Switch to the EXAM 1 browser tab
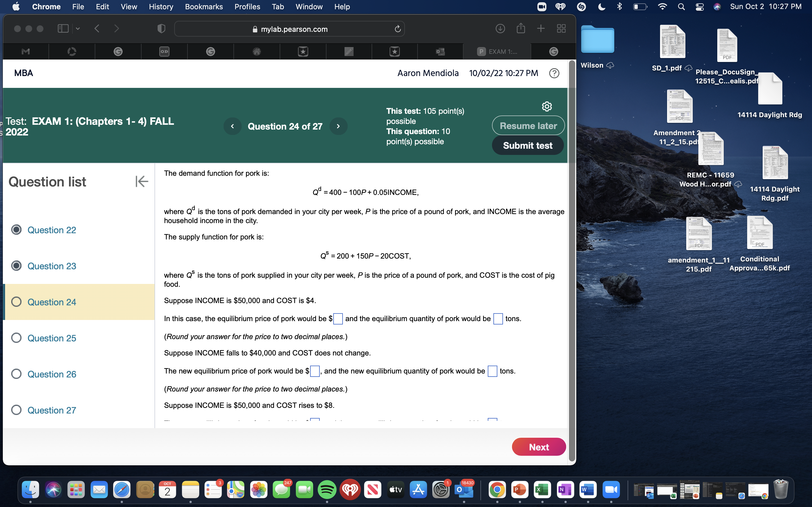The width and height of the screenshot is (812, 507). point(497,51)
